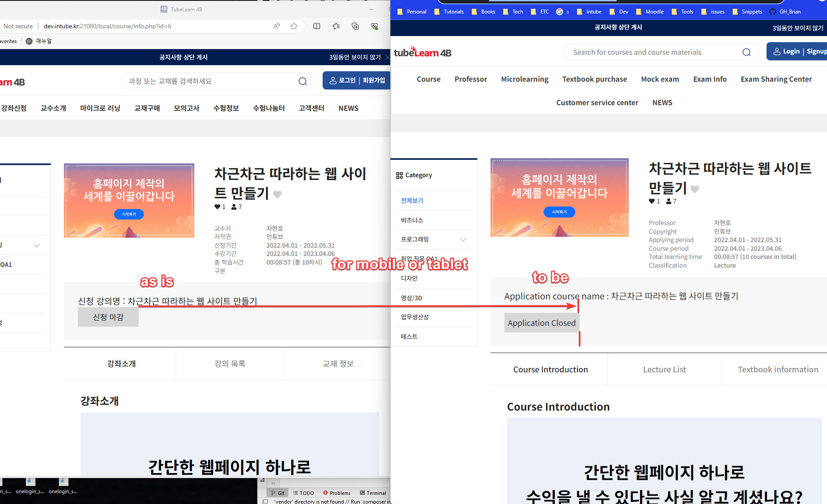827x504 pixels.
Task: Click the course banner thumbnail on English page
Action: (559, 197)
